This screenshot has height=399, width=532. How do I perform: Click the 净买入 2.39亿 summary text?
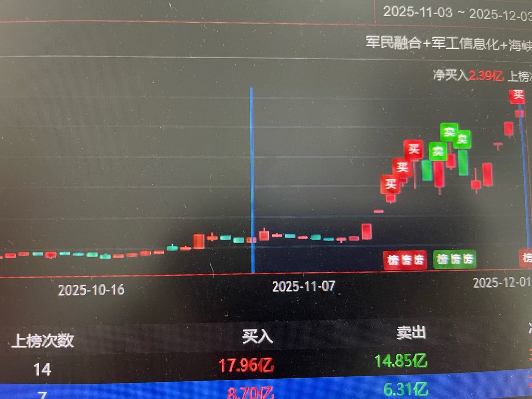pyautogui.click(x=468, y=75)
